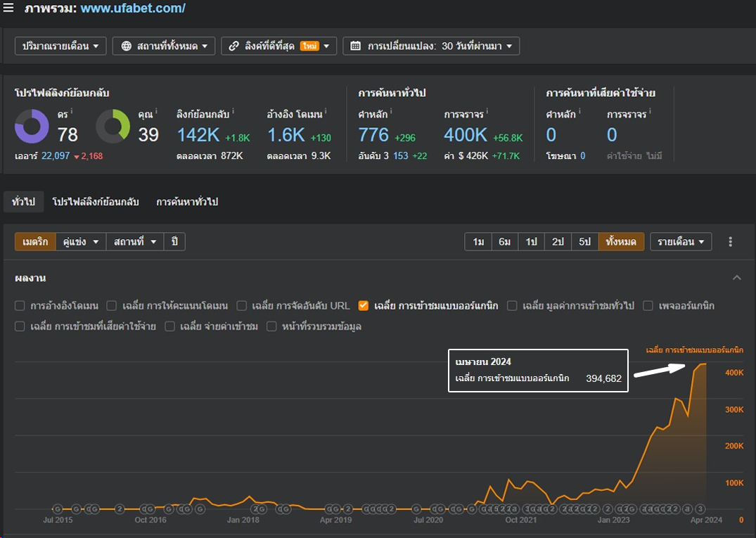Open the ลิงค์ที่ดีที่สุด dropdown

coord(278,46)
